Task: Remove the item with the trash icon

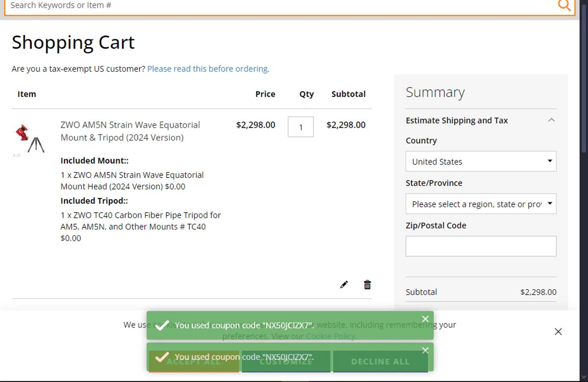Action: [x=367, y=285]
